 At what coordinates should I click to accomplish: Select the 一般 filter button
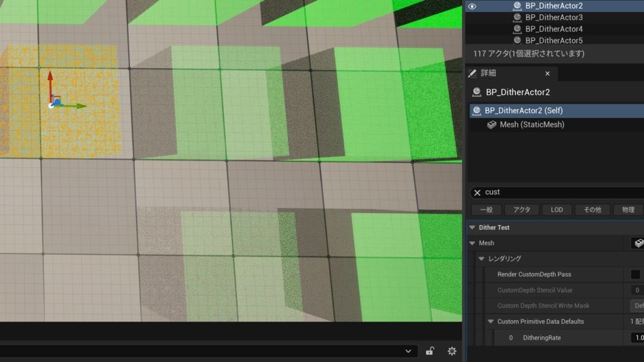click(486, 210)
